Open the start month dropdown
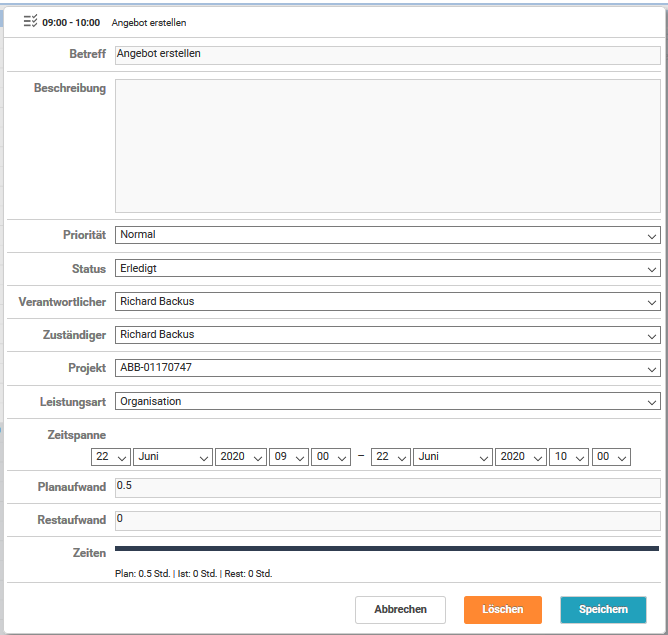The image size is (668, 635). 172,456
